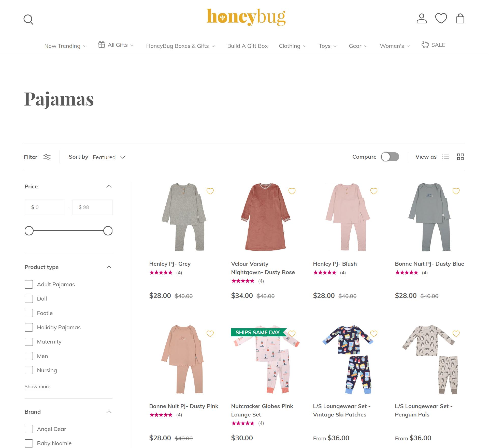
Task: Select the Angel Dear brand checkbox
Action: (x=29, y=429)
